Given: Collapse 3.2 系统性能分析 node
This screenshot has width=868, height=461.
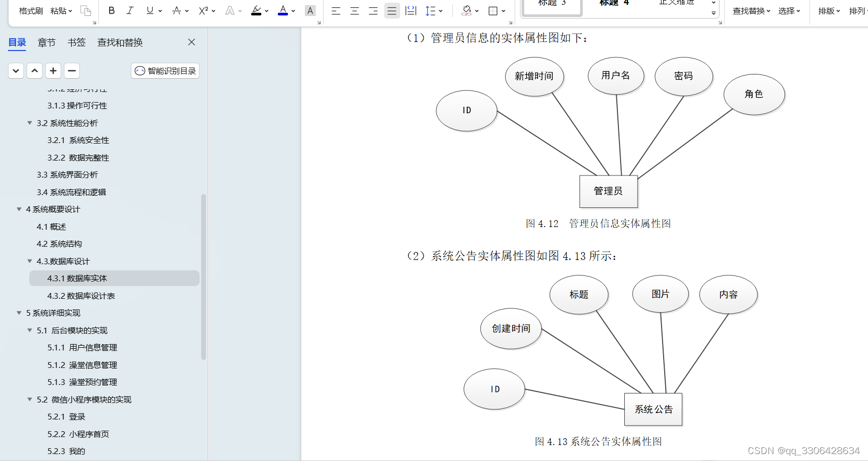Looking at the screenshot, I should pyautogui.click(x=30, y=123).
